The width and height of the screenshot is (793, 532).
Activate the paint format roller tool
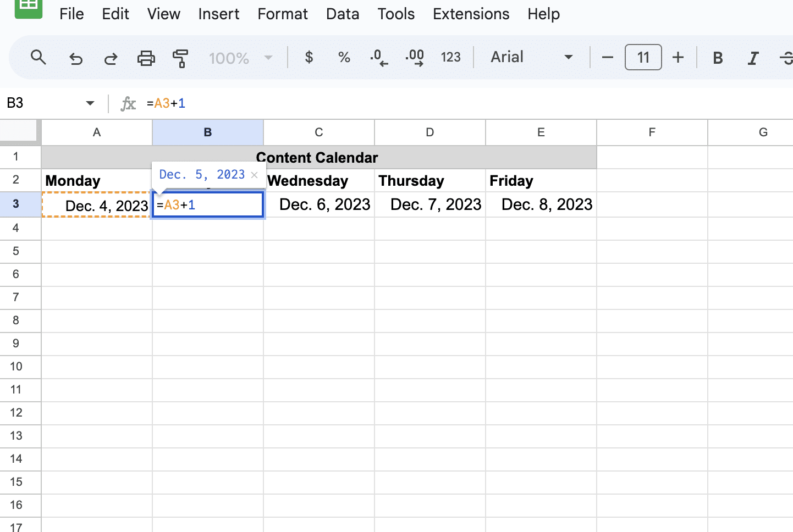[180, 58]
